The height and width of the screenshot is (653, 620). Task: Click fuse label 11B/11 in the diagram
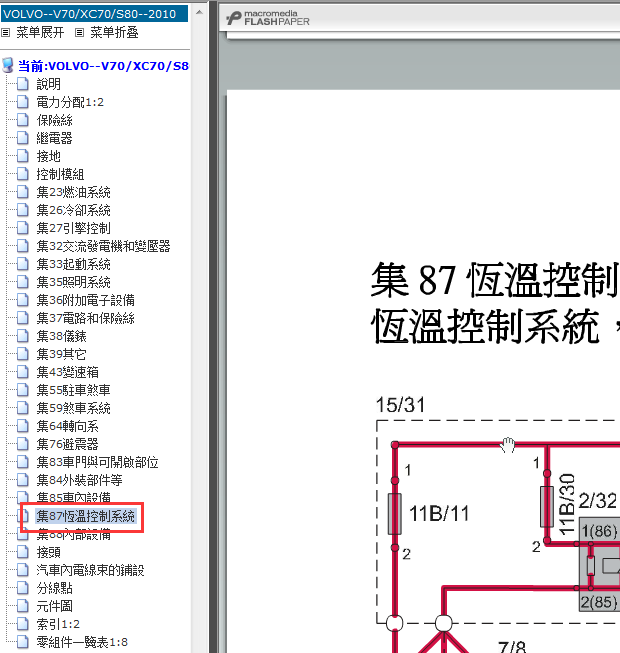[x=439, y=513]
